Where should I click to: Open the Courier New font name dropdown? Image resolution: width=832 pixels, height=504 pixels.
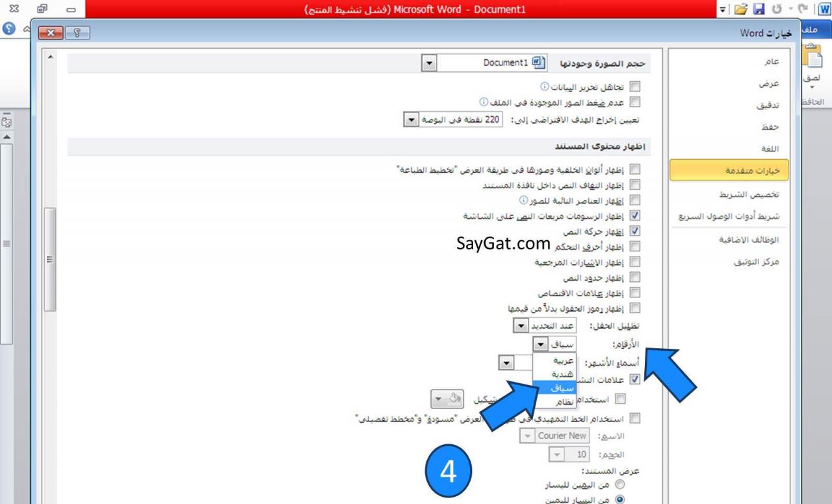click(528, 436)
